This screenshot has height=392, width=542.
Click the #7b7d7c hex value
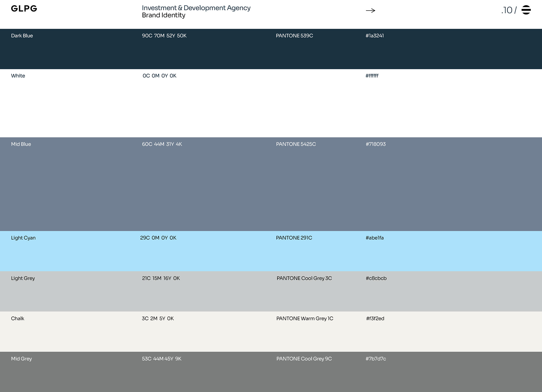[x=376, y=359]
